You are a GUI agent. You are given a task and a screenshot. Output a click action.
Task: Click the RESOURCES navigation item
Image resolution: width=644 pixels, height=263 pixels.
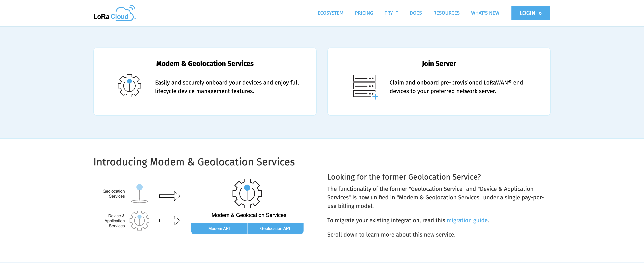(x=447, y=13)
